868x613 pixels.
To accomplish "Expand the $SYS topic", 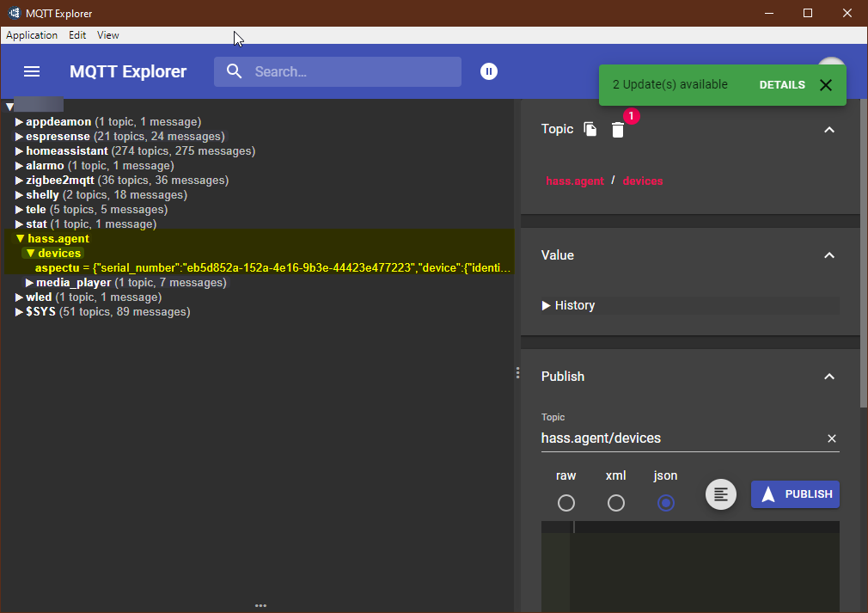I will pyautogui.click(x=19, y=312).
